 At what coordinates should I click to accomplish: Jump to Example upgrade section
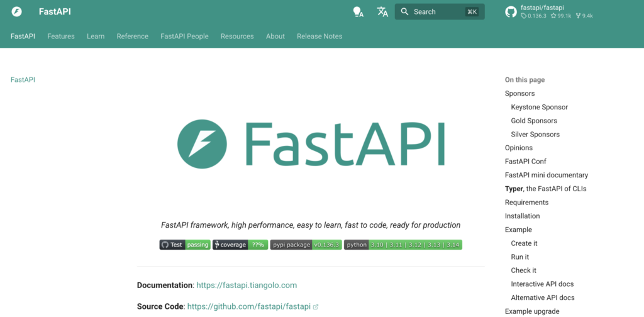pos(532,311)
